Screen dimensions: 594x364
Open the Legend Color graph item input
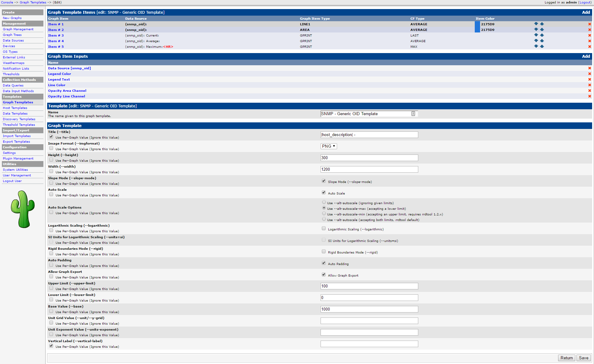coord(59,74)
